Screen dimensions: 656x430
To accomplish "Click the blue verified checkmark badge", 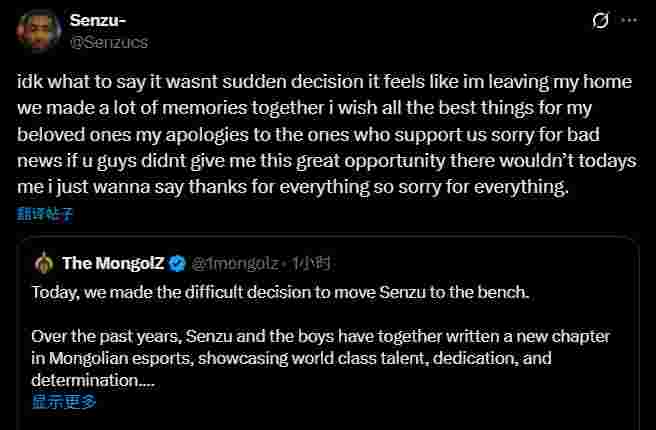I will click(177, 264).
